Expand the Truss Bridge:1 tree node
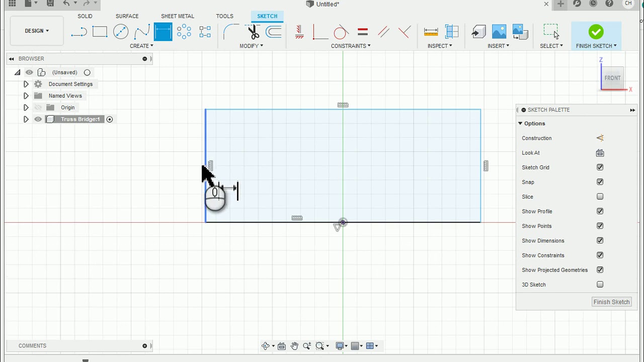The height and width of the screenshot is (362, 644). click(26, 119)
